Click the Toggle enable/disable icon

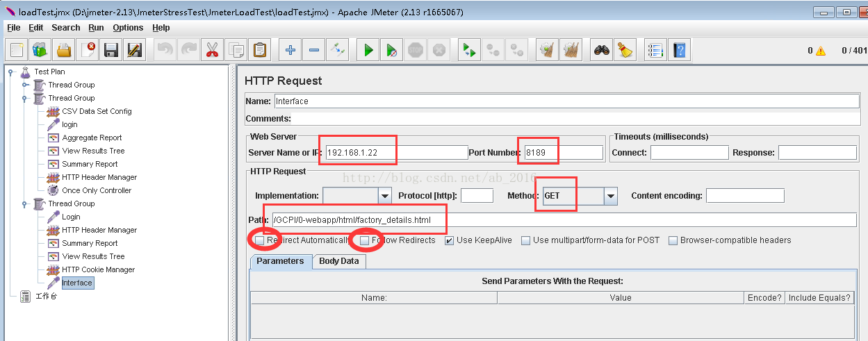(338, 50)
